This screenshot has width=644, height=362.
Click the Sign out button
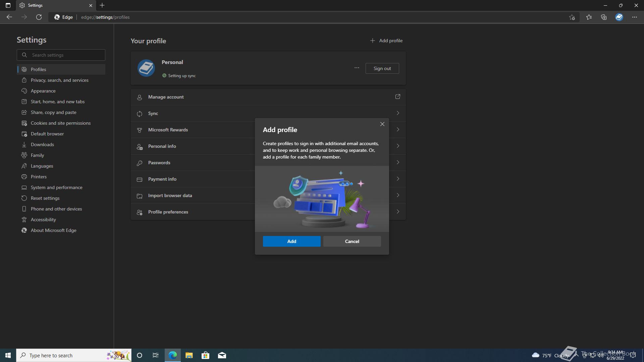coord(382,68)
